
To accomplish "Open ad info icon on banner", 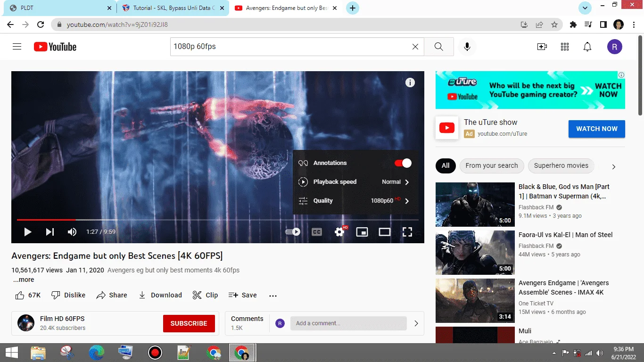I will point(621,75).
